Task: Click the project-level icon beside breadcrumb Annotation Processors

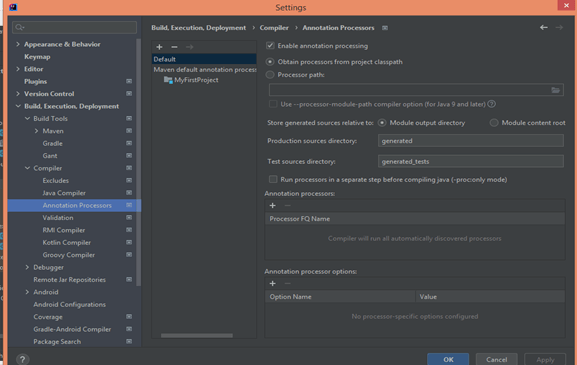Action: coord(385,28)
